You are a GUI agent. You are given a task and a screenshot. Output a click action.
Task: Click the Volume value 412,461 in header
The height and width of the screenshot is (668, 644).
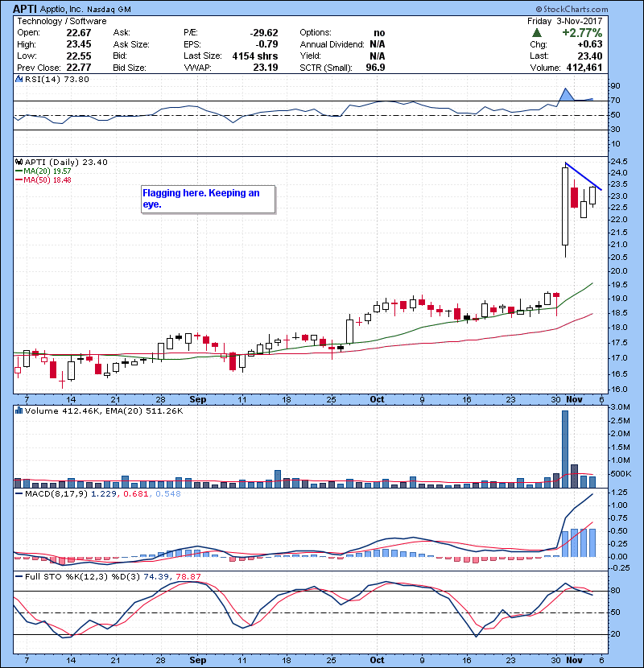coord(584,68)
